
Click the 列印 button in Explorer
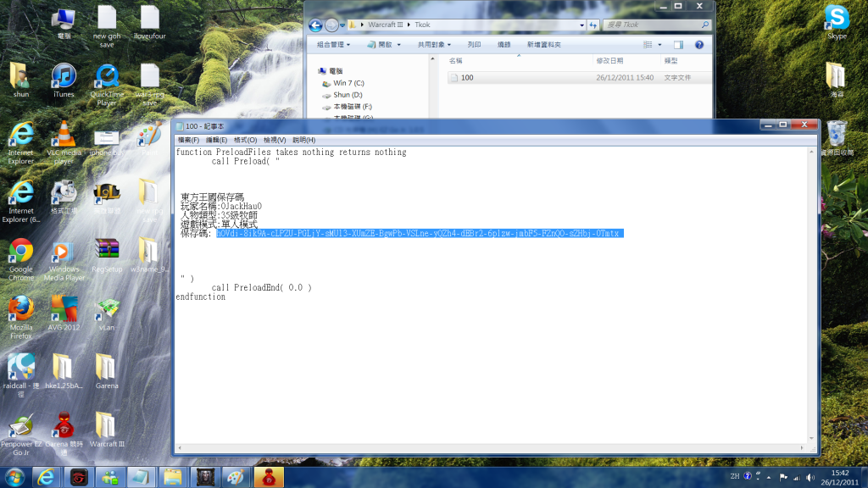click(x=474, y=45)
